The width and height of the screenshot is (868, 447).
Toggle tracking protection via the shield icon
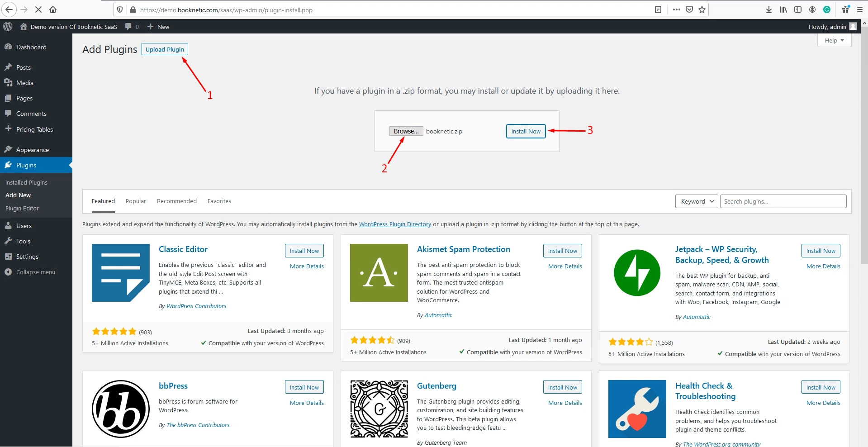119,9
